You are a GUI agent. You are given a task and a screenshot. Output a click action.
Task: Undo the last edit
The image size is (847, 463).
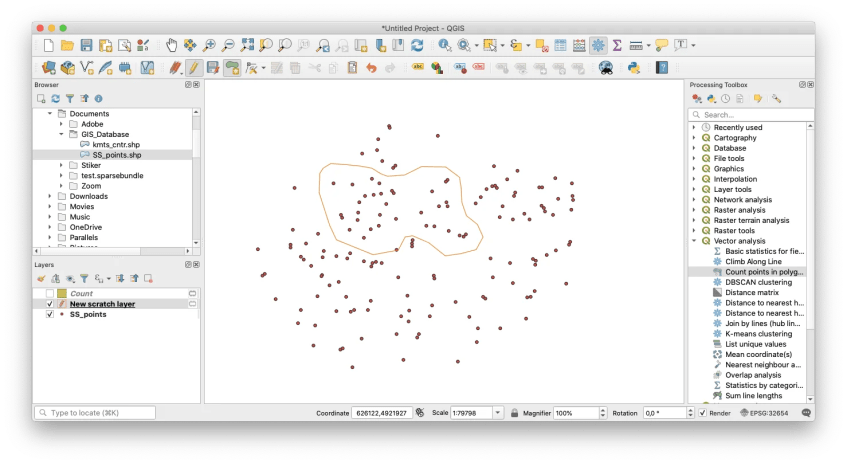pos(371,68)
